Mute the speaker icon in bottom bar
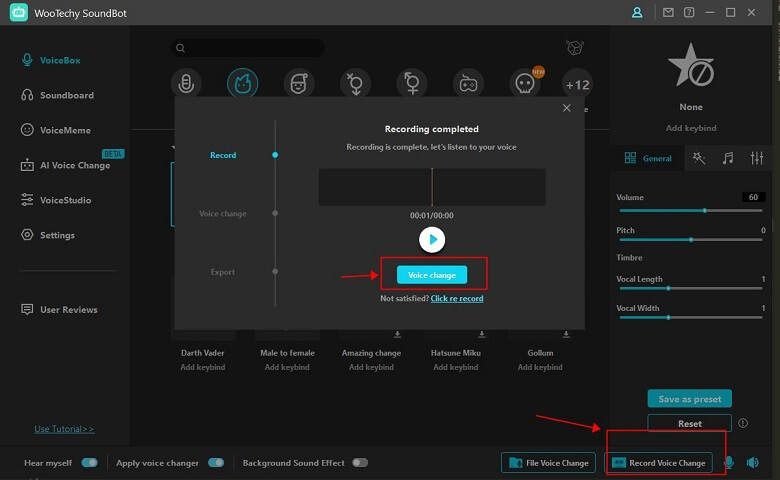 point(753,463)
